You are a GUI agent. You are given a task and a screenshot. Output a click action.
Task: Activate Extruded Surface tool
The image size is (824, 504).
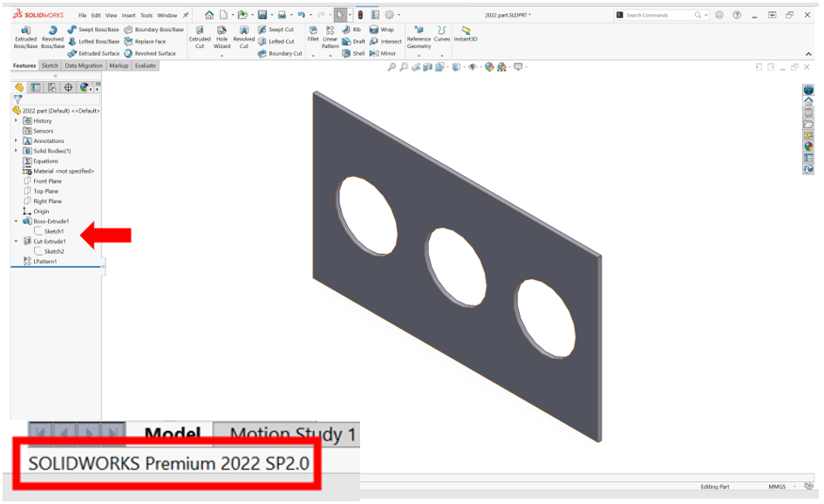93,53
